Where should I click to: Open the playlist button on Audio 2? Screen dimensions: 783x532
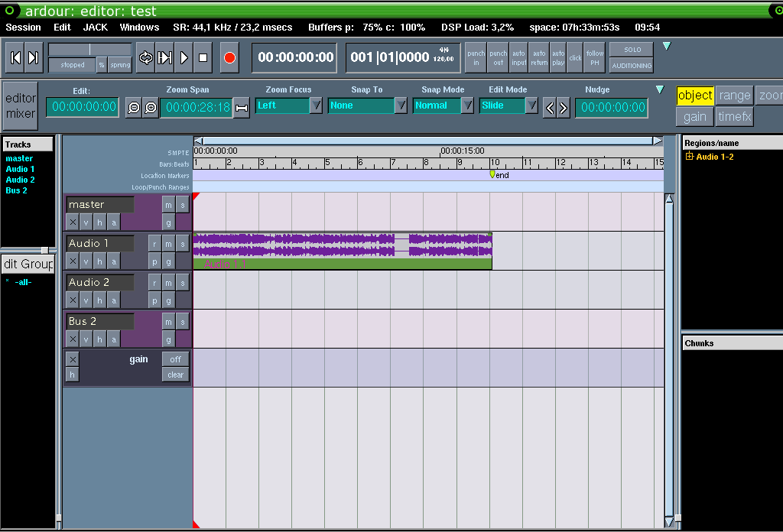click(154, 300)
